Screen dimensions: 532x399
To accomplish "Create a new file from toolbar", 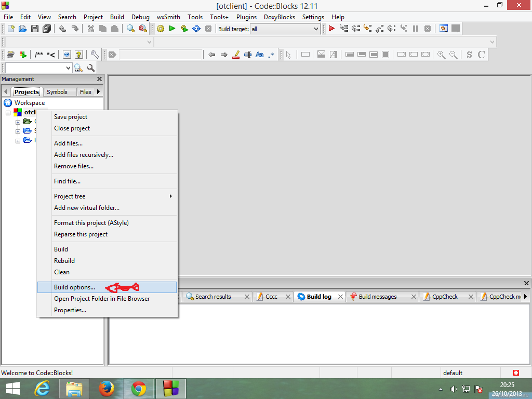I will [11, 29].
